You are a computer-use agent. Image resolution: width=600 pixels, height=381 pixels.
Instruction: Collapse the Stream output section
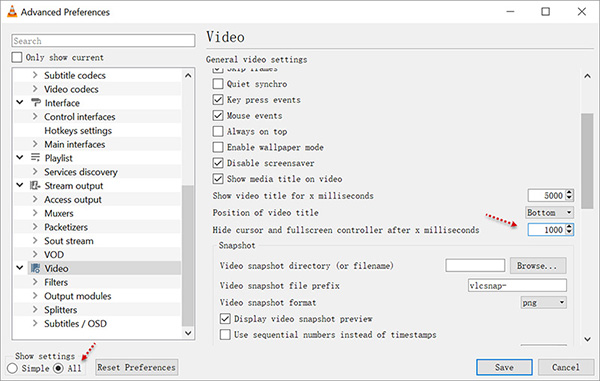click(20, 185)
